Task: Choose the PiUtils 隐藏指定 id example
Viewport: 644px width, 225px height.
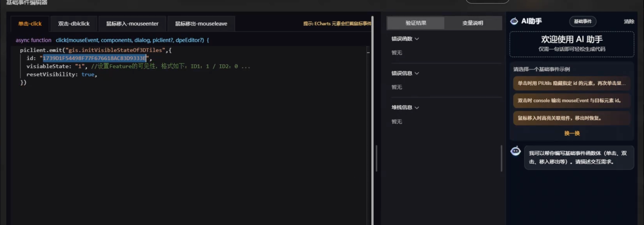Action: 572,83
